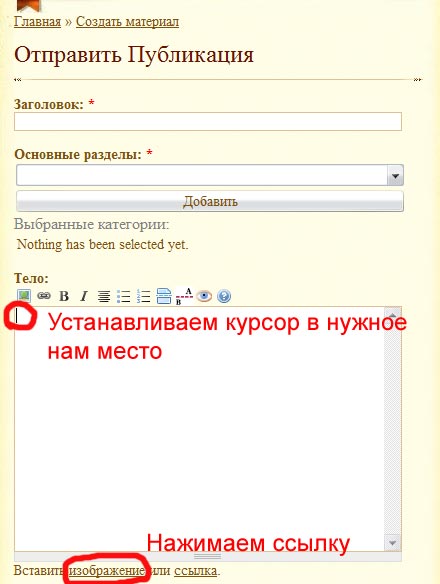Open the editor help question icon
Viewport: 440px width, 584px height.
click(x=224, y=296)
